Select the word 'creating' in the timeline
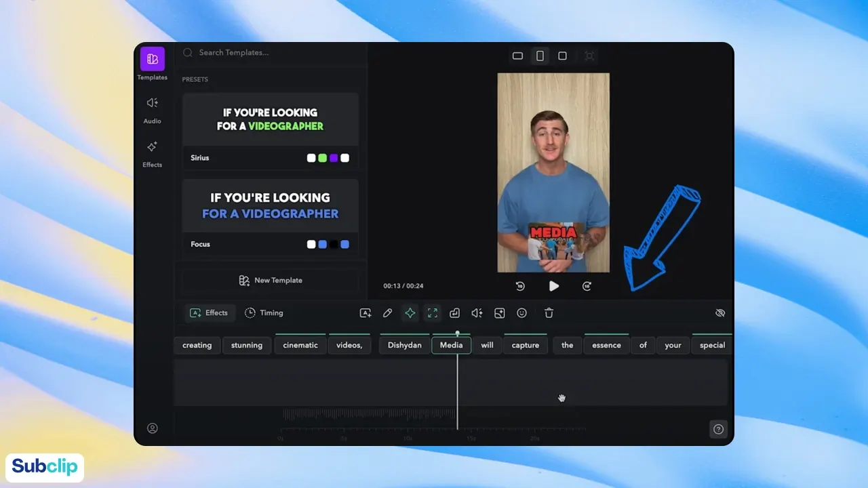Image resolution: width=868 pixels, height=488 pixels. coord(197,346)
